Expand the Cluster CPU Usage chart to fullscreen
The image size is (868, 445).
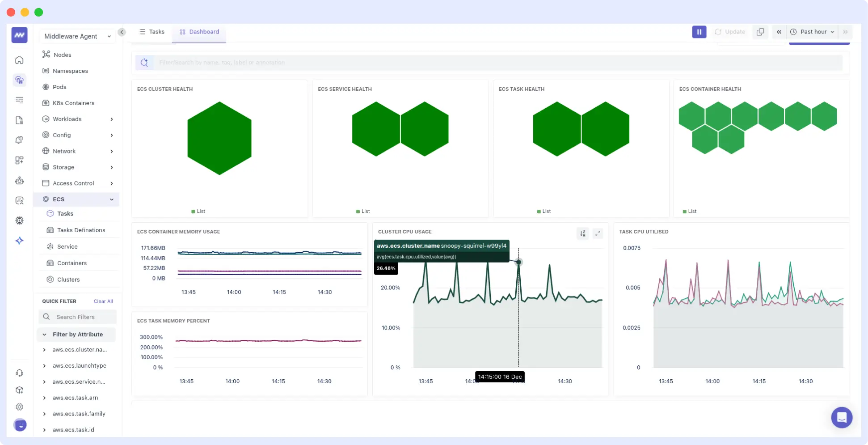coord(598,233)
